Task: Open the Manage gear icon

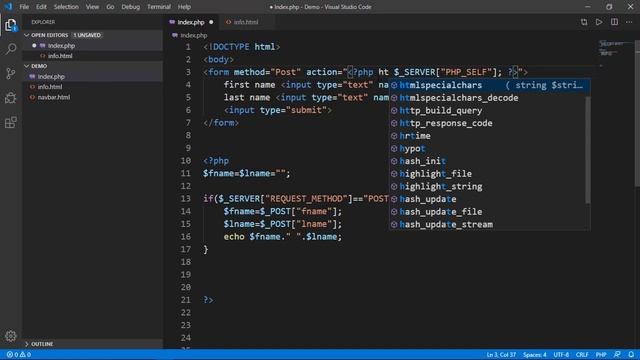Action: coord(11,336)
